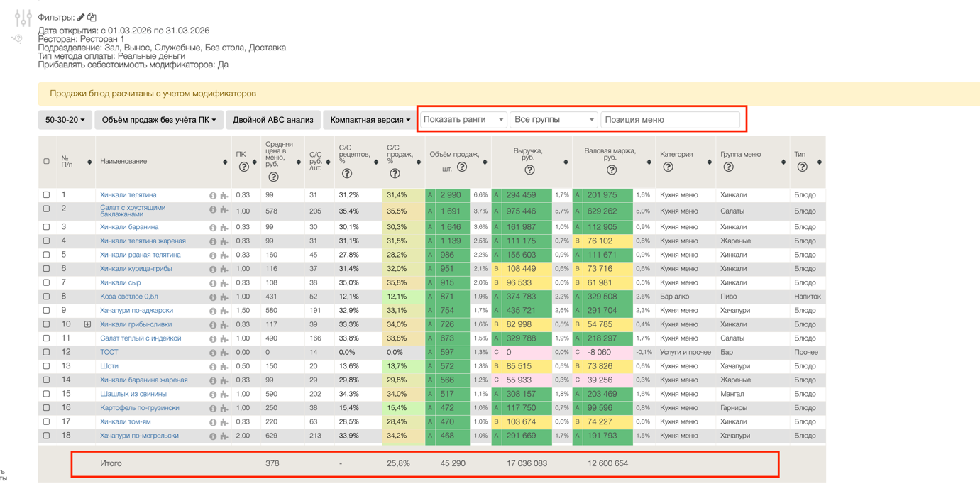Tick the select-all checkbox in table header
Image resolution: width=980 pixels, height=491 pixels.
pos(47,162)
